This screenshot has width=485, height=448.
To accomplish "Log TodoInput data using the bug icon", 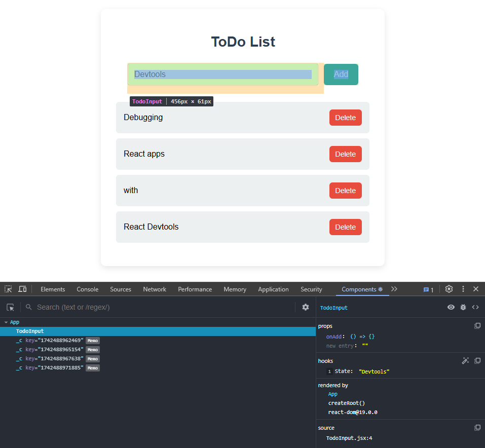I will 463,307.
